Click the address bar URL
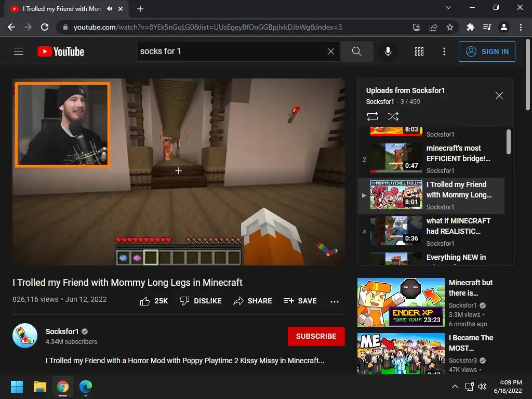The height and width of the screenshot is (399, 532). 208,27
